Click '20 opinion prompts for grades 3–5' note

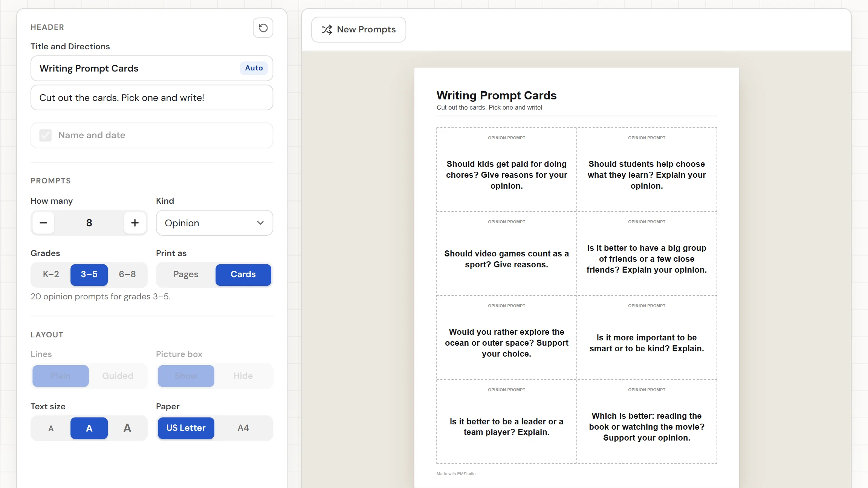point(101,297)
